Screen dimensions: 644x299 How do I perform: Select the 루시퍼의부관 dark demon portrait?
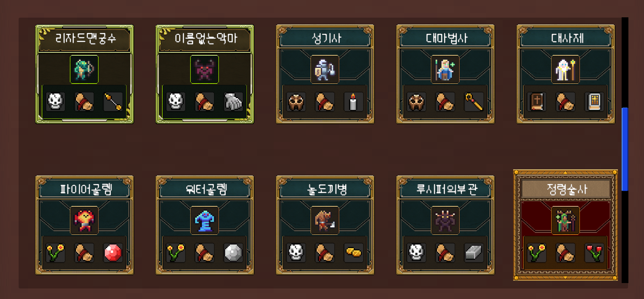pos(445,220)
